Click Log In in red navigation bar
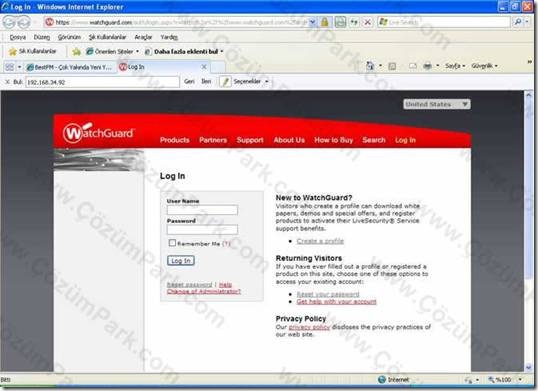The height and width of the screenshot is (391, 538). (405, 140)
